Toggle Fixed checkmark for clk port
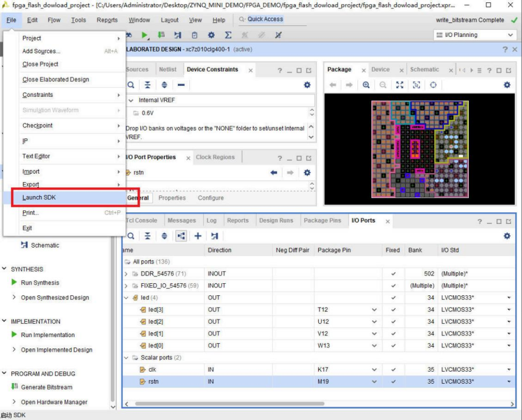Viewport: 522px width, 420px height. tap(393, 370)
